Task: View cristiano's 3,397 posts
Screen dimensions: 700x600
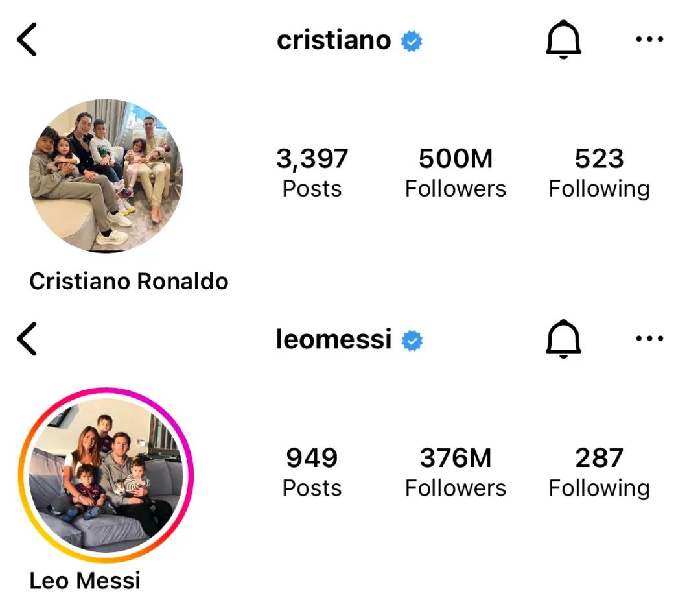Action: (x=312, y=173)
